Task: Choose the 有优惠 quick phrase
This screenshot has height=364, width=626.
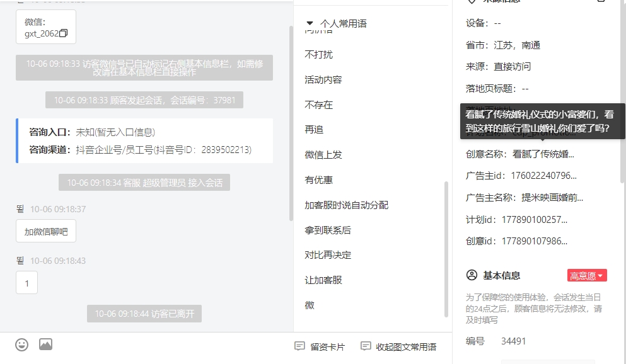Action: pos(318,180)
